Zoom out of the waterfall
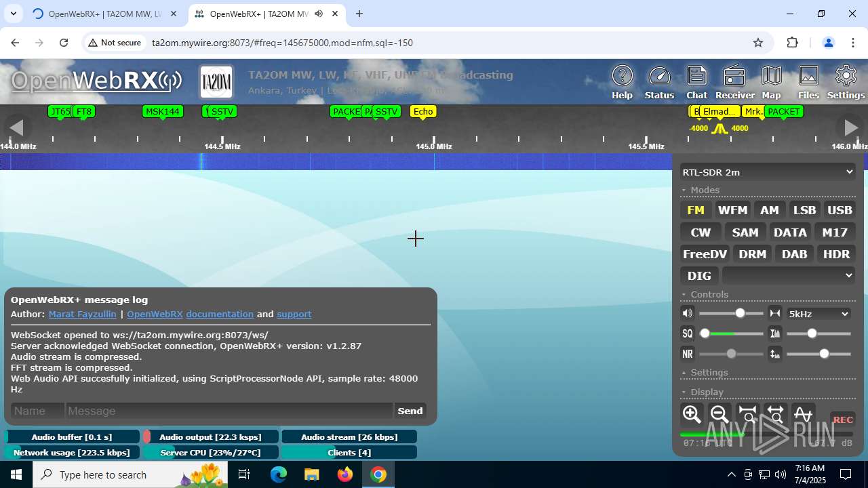 (x=719, y=414)
